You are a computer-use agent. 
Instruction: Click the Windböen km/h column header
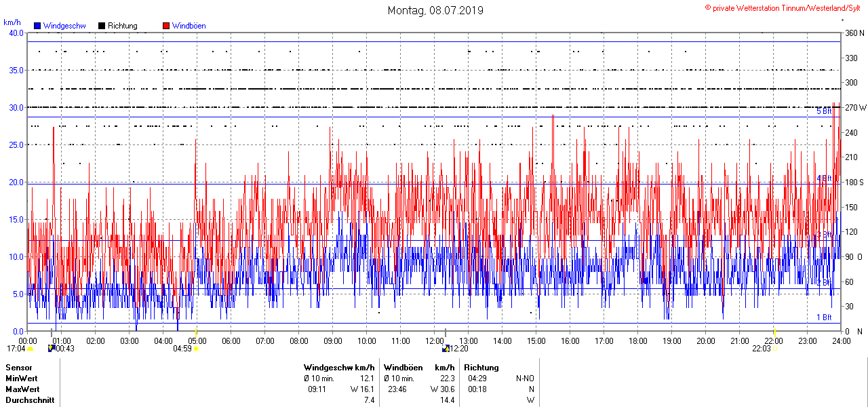[418, 368]
